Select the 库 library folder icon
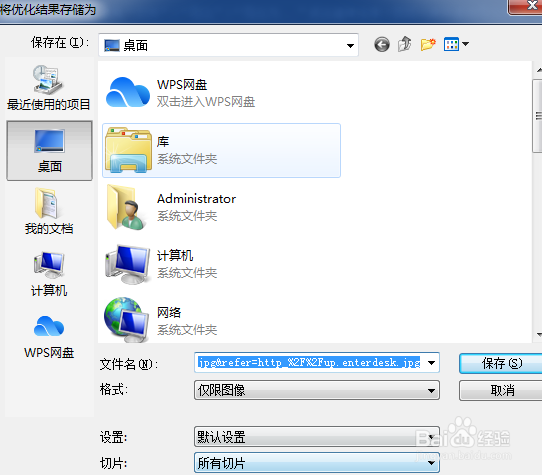 click(x=128, y=150)
